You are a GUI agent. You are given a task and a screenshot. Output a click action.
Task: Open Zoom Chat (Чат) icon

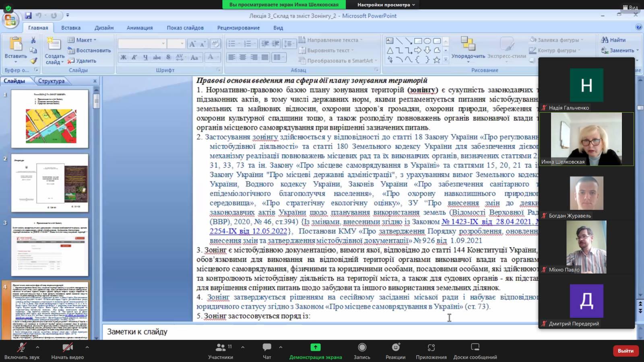(267, 347)
